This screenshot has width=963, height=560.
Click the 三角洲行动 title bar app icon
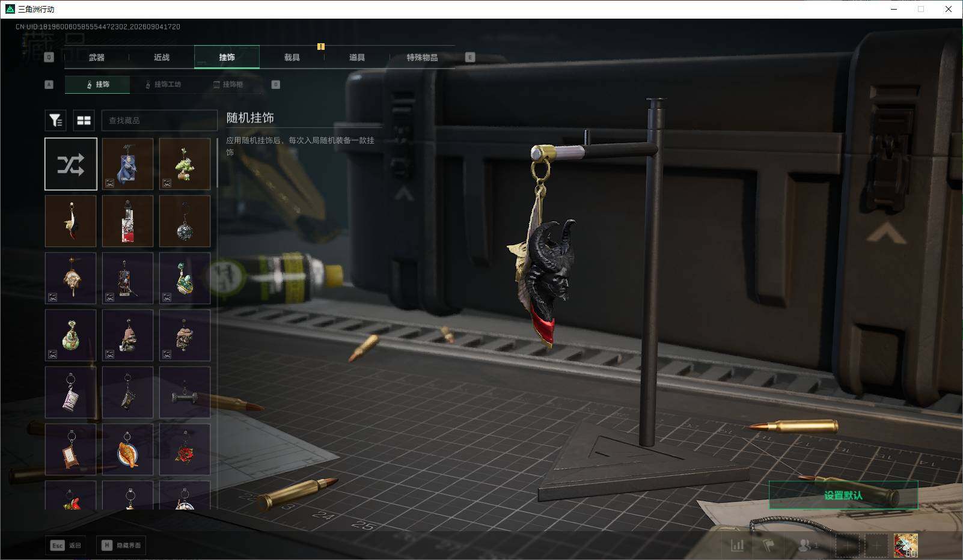[10, 9]
